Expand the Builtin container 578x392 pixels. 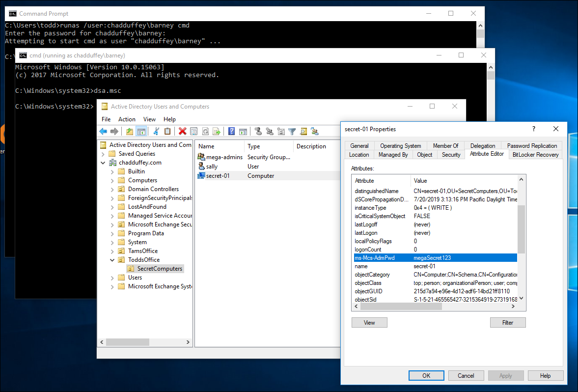(112, 171)
